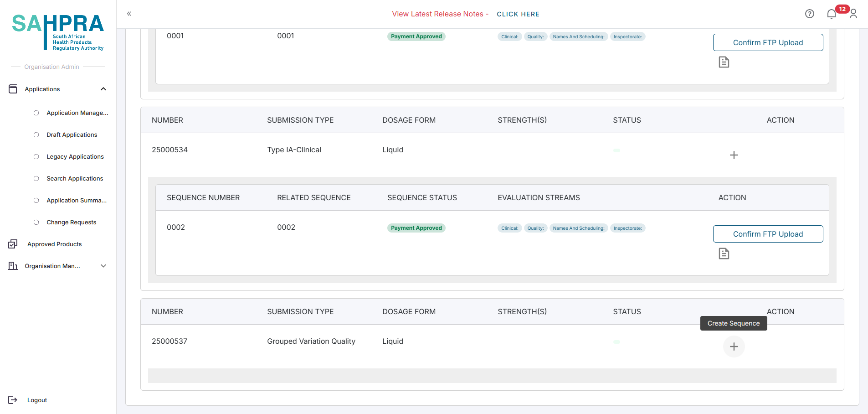Open document icon for sequence 0001
This screenshot has height=414, width=868.
click(x=724, y=62)
